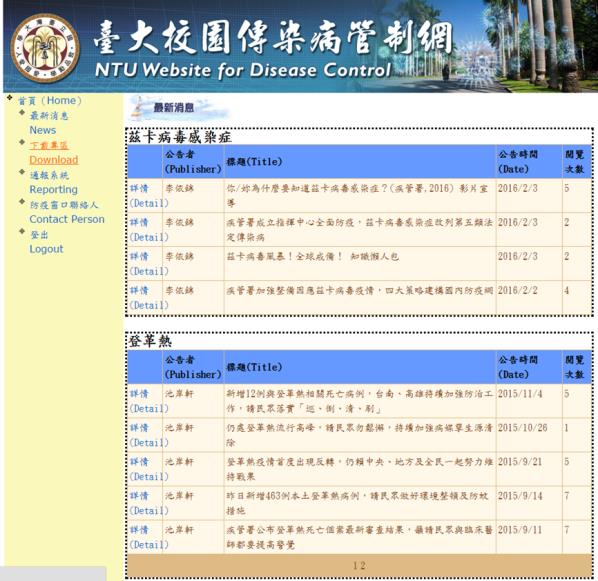Viewport: 598px width, 581px height.
Task: Open Detail for the 2015/9/14 dengue entry
Action: point(148,503)
